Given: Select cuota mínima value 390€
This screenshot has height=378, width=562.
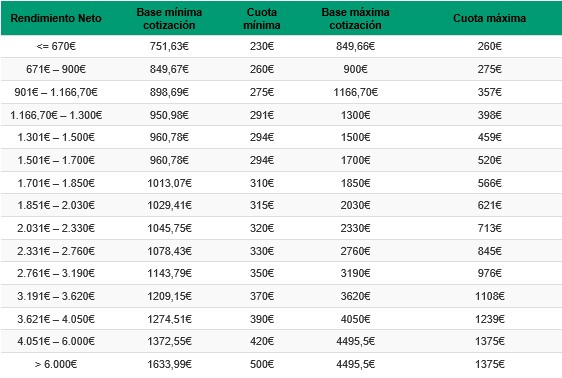Looking at the screenshot, I should (262, 319).
